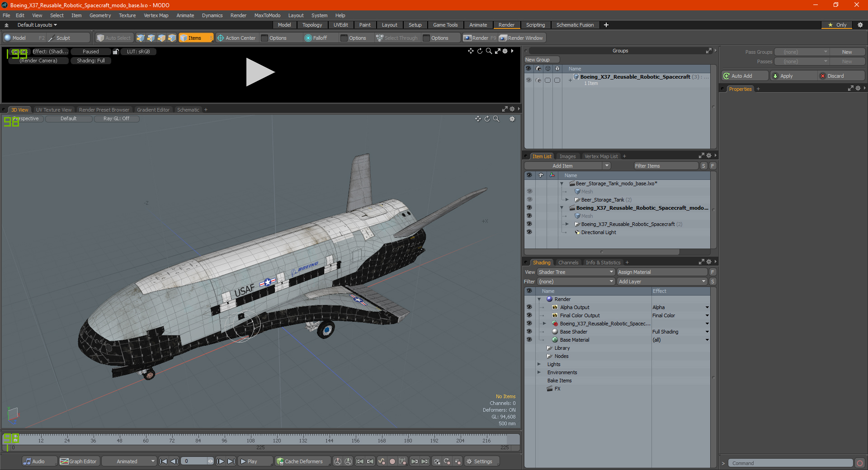Expand the Boeing_X37_Reusable_Robotic_Spacecraft group item
This screenshot has width=868, height=470.
pos(567,224)
